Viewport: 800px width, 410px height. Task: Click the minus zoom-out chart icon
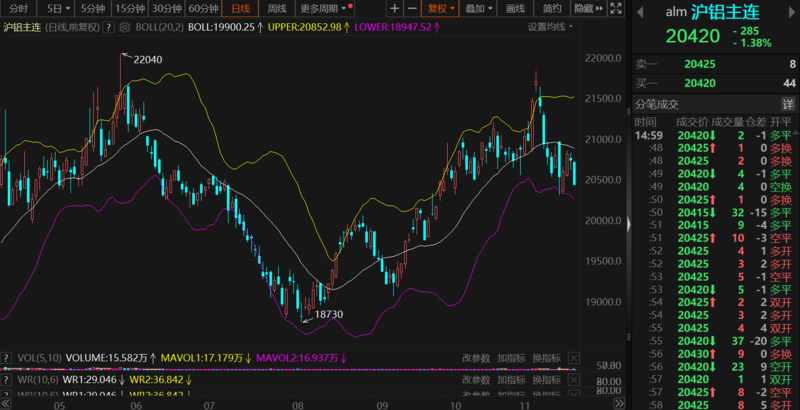coord(410,8)
